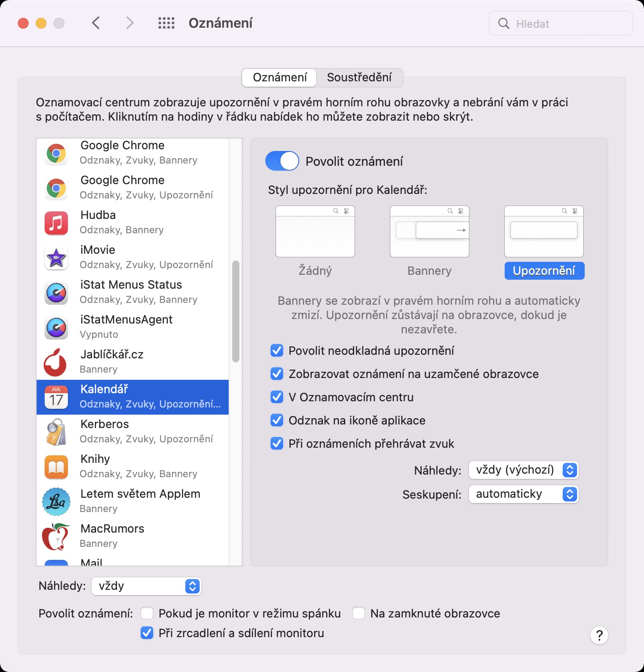Click the Letem světem Applem icon
Screen dimensions: 644x672
[x=56, y=502]
